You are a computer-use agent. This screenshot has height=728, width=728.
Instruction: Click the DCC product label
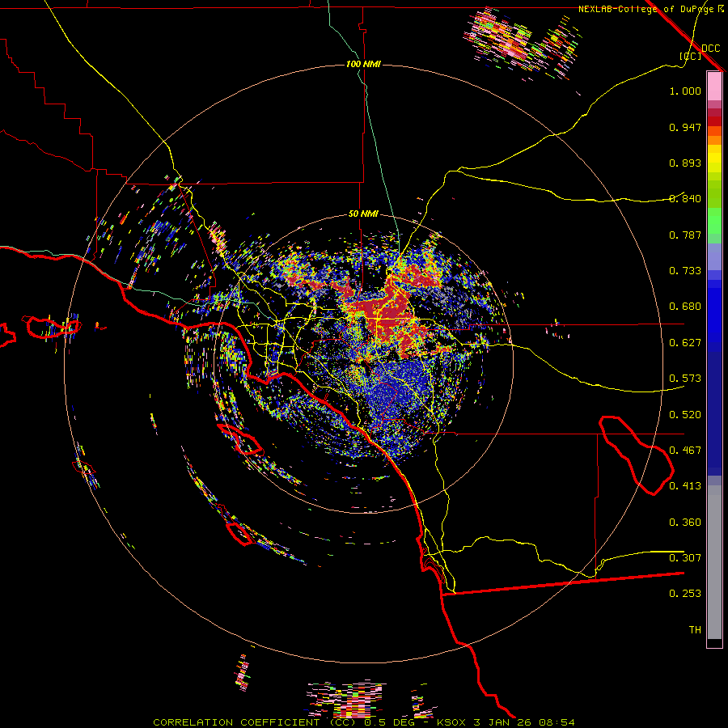click(x=710, y=49)
